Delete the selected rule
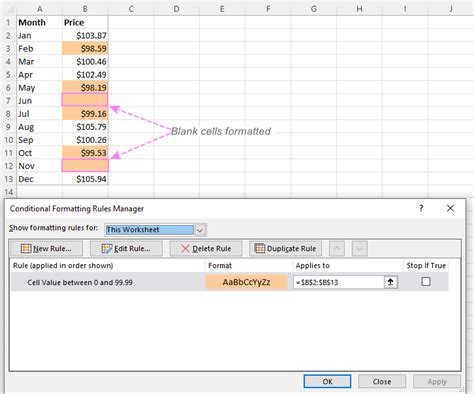Viewport: 474px width, 394px height. pyautogui.click(x=206, y=249)
